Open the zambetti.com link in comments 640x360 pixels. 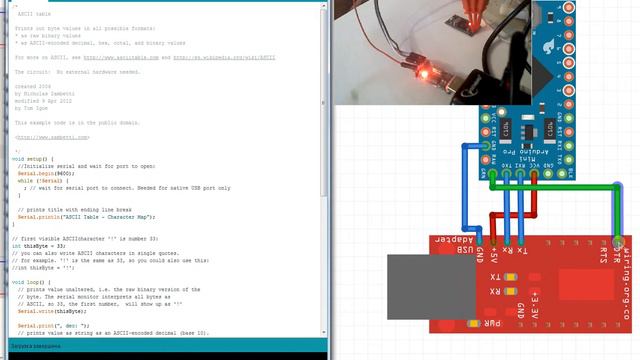click(x=53, y=138)
